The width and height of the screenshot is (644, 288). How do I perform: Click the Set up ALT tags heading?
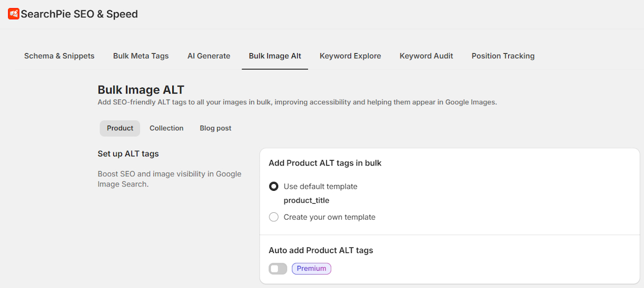click(x=128, y=154)
